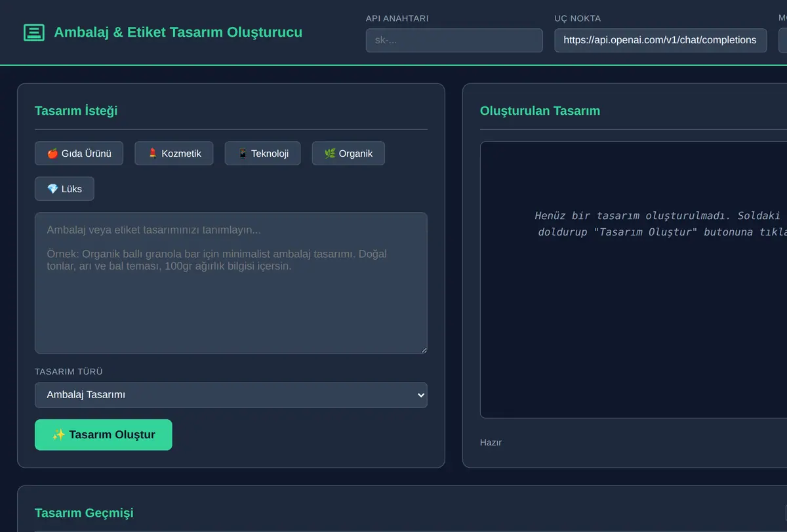
Task: Click the Oluşturulan Tasarım heading
Action: (x=540, y=110)
